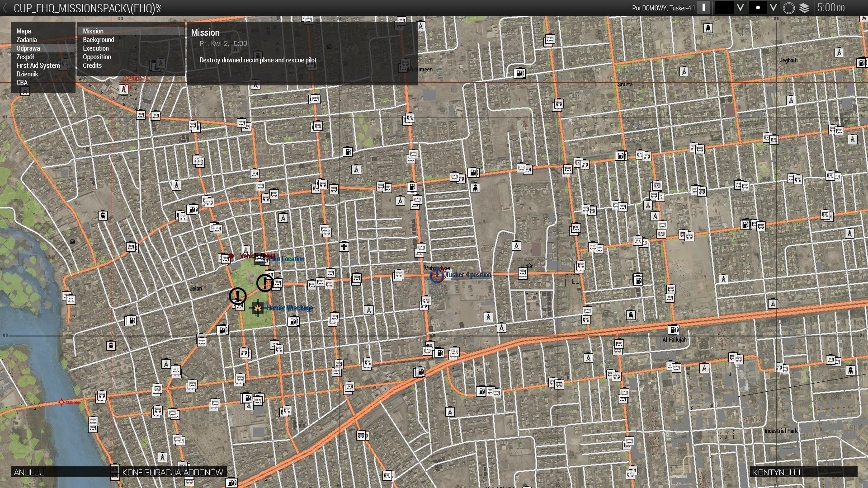Select the Background briefing topic
Image resolution: width=868 pixels, height=488 pixels.
point(98,40)
